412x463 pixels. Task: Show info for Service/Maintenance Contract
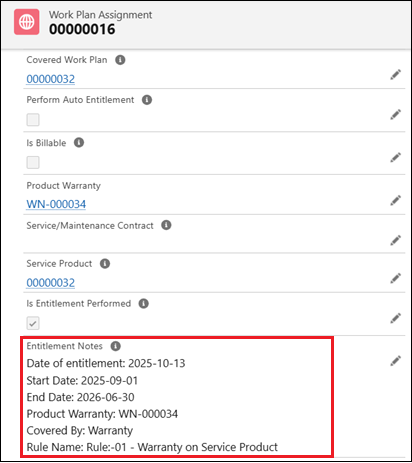pyautogui.click(x=166, y=225)
